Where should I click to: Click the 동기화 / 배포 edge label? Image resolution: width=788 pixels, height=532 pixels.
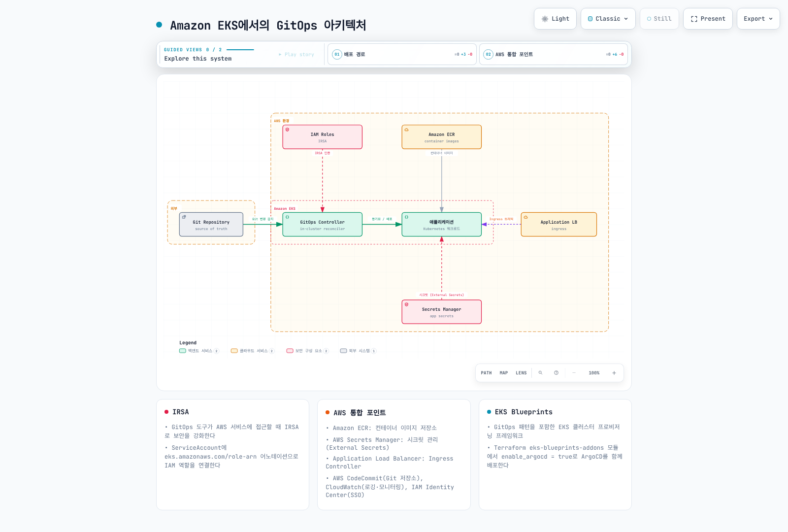[382, 219]
